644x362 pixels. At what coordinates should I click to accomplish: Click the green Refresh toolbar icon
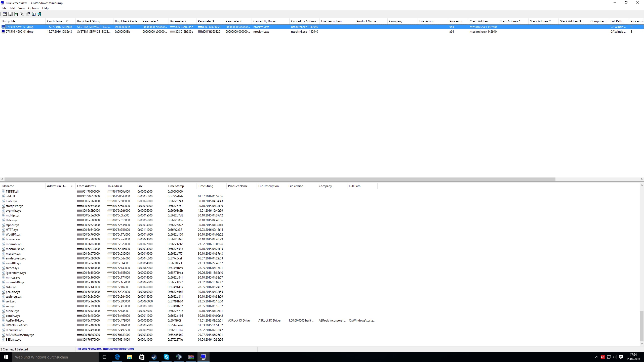click(x=16, y=14)
